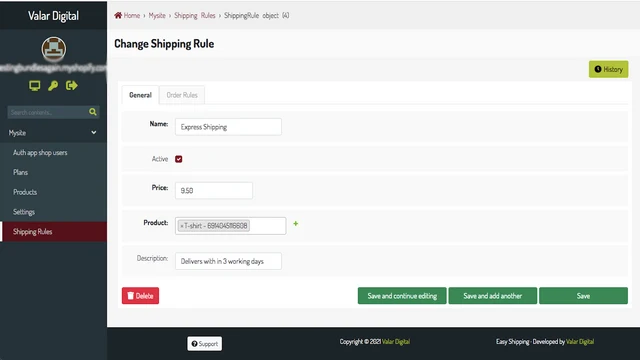Click Save and add another button

493,296
